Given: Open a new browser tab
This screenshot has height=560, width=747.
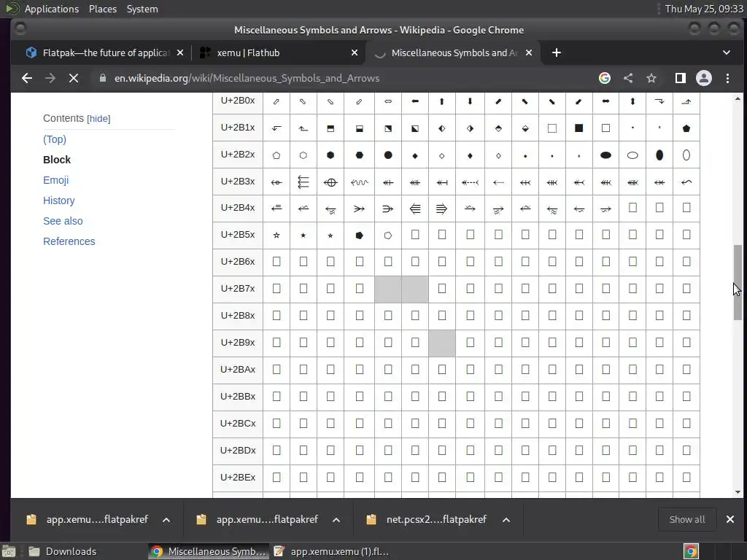Looking at the screenshot, I should tap(557, 52).
